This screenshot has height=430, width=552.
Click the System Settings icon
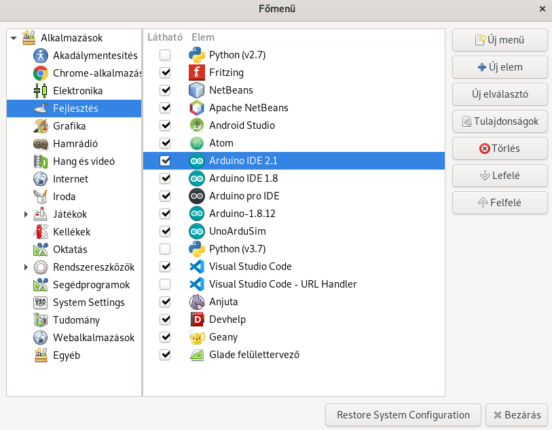click(x=40, y=302)
